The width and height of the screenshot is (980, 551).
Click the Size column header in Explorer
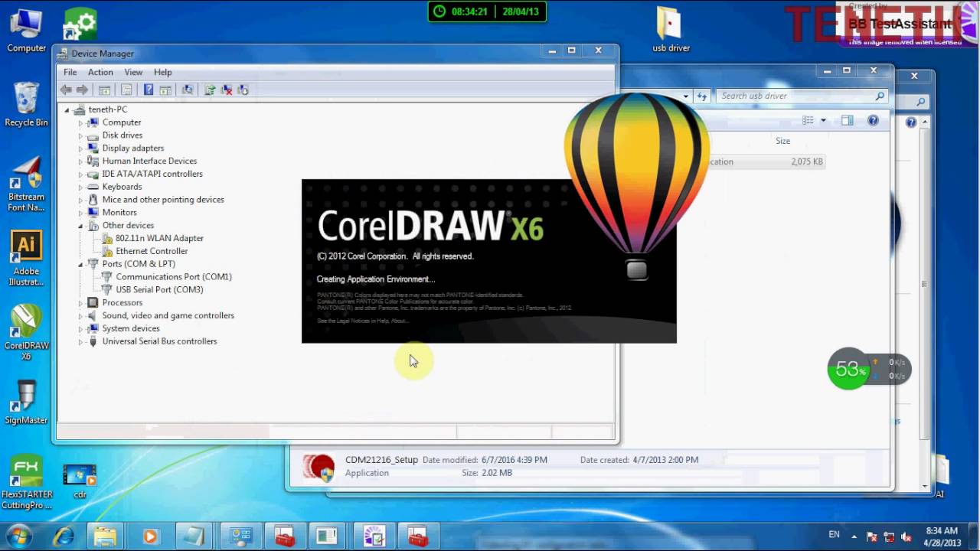click(782, 141)
